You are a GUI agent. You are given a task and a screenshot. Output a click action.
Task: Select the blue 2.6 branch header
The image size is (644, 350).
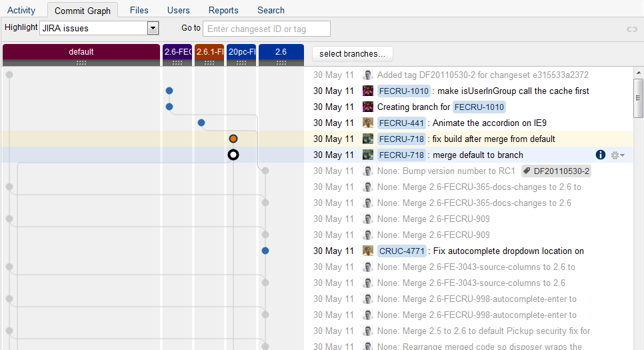pyautogui.click(x=281, y=52)
